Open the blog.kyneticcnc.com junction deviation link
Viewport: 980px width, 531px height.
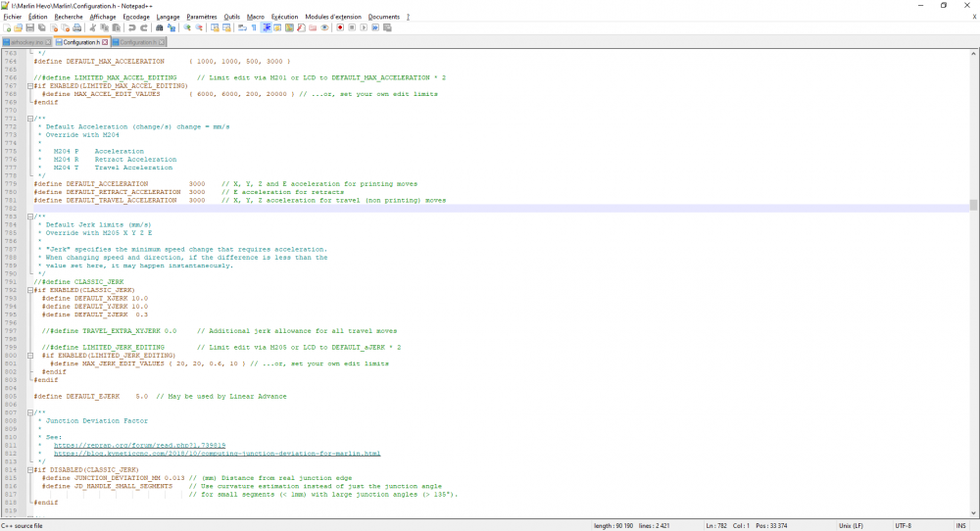point(217,454)
